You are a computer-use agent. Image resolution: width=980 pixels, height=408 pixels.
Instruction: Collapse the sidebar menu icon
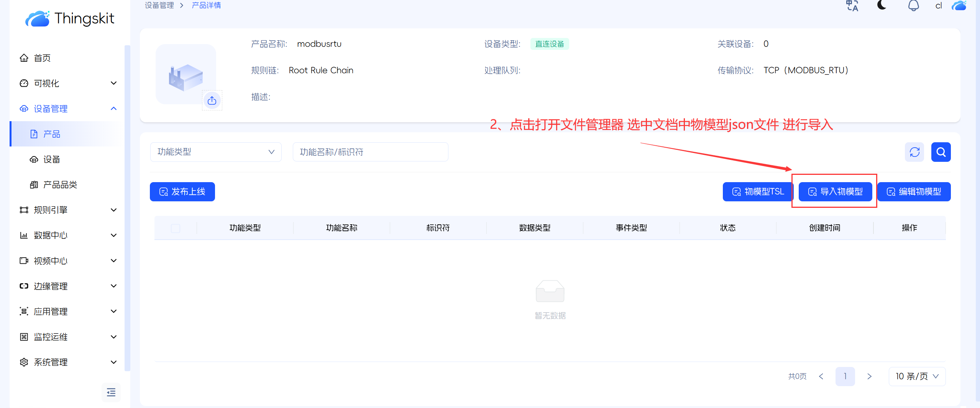pos(111,392)
